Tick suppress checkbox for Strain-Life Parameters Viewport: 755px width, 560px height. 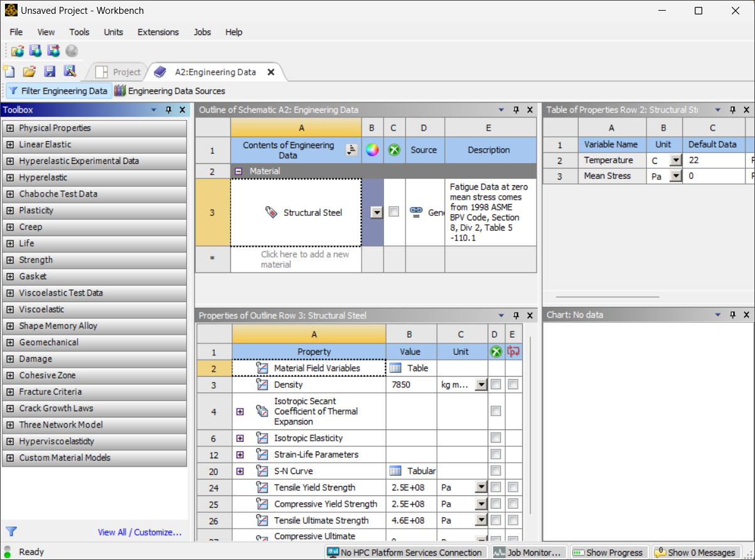click(496, 454)
